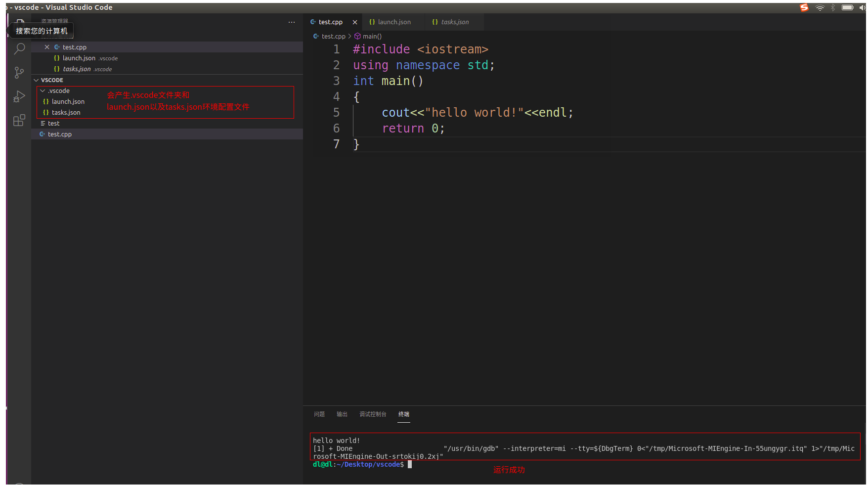The image size is (868, 486).
Task: Click the 'return 0;' line in the editor
Action: (x=413, y=129)
